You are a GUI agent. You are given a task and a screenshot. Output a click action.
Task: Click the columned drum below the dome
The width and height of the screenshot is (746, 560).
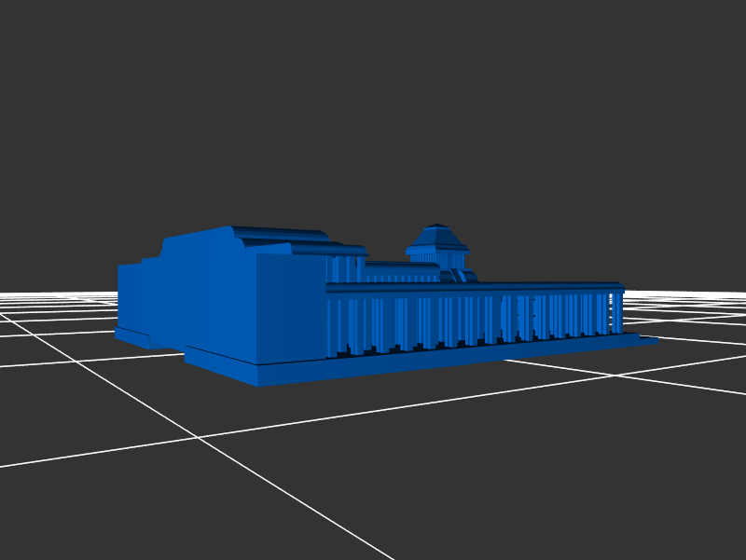[435, 254]
